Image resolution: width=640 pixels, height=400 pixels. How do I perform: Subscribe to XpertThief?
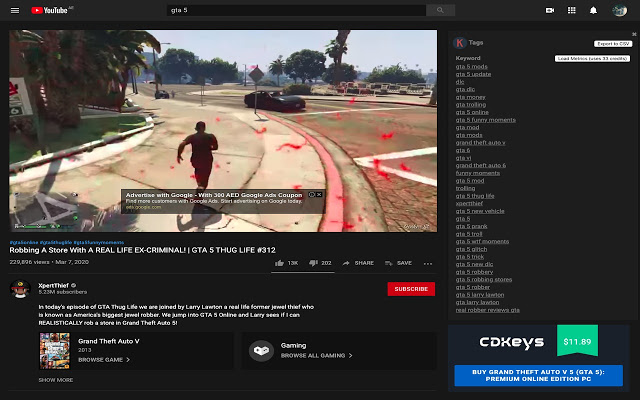411,289
